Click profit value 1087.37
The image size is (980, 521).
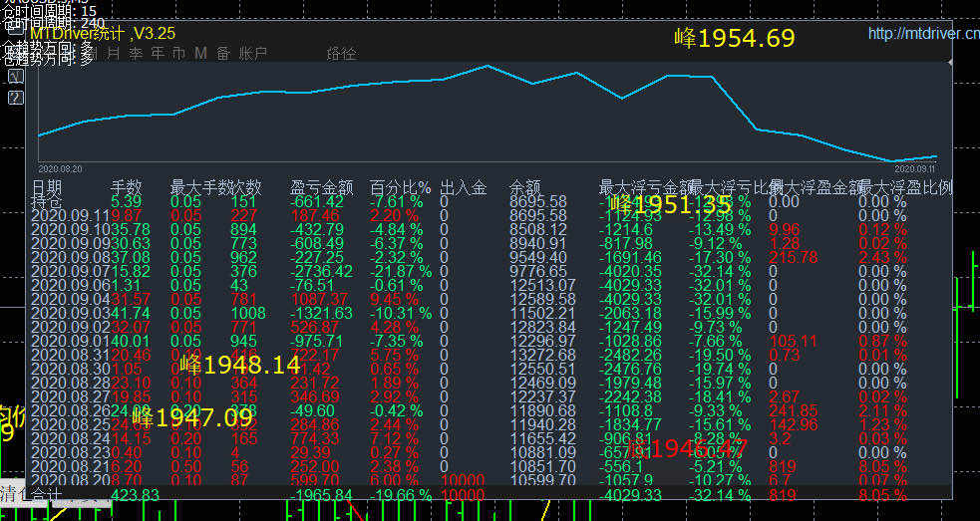click(x=319, y=299)
